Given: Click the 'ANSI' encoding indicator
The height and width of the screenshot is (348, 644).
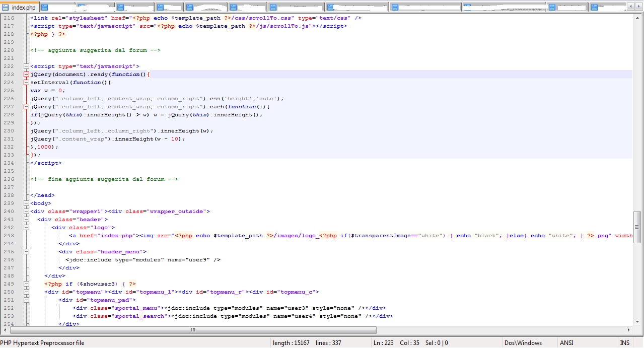Looking at the screenshot, I should point(566,343).
